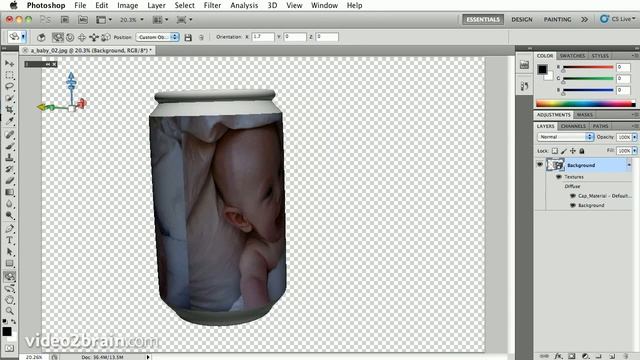Return 3D object to initial position
The height and width of the screenshot is (360, 640).
(x=41, y=37)
